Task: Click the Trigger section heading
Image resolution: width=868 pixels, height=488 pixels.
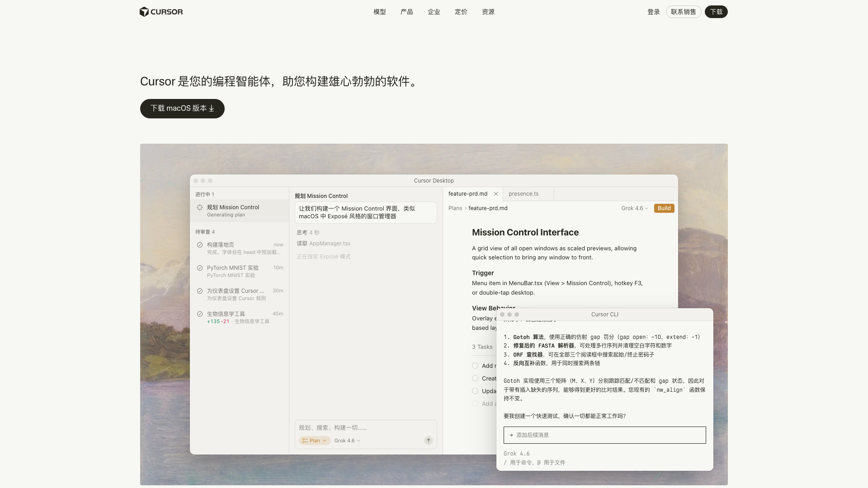Action: click(483, 273)
